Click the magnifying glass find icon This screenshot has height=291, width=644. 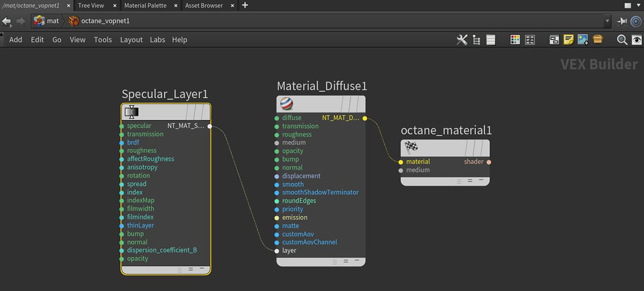[x=622, y=40]
